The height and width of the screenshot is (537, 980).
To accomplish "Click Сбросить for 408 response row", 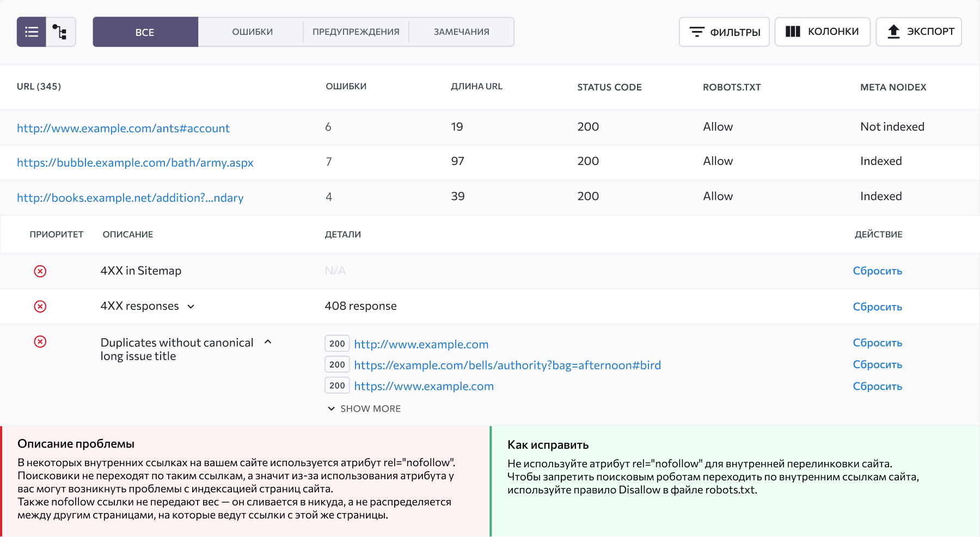I will pyautogui.click(x=878, y=307).
